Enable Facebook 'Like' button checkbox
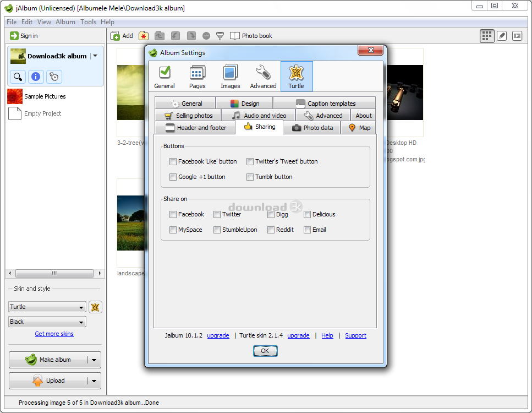Viewport: 532px width, 413px height. pos(173,162)
